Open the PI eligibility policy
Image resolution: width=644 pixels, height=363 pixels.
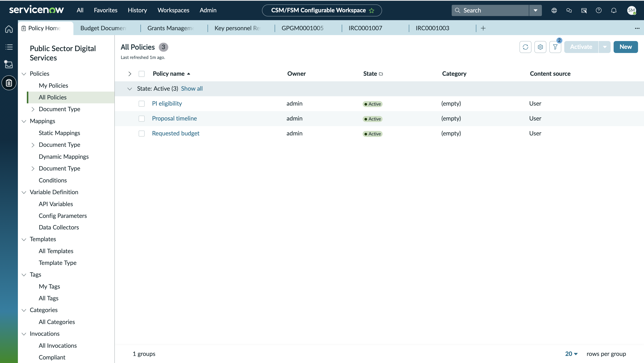coord(167,104)
